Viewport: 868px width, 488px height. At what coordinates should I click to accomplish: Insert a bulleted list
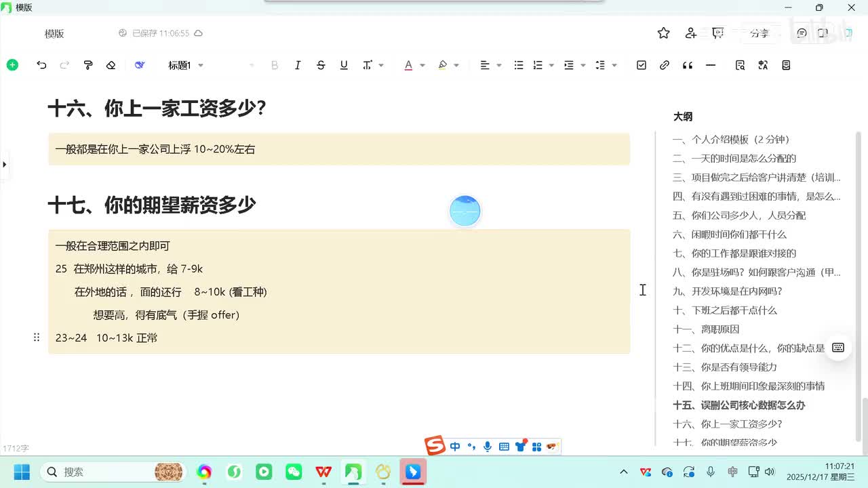(519, 65)
